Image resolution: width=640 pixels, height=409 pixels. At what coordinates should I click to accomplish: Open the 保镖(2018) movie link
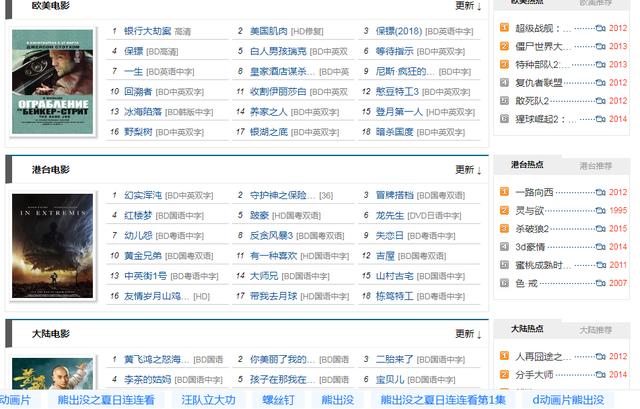click(x=399, y=31)
